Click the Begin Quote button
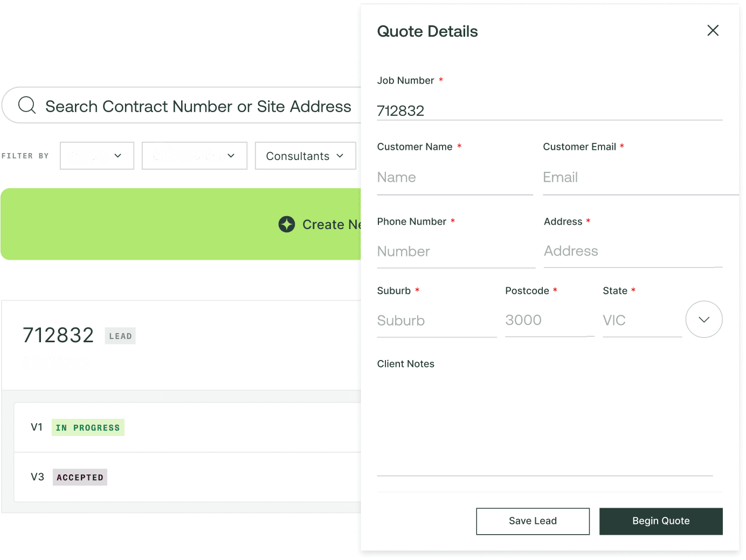This screenshot has height=560, width=746. tap(660, 521)
